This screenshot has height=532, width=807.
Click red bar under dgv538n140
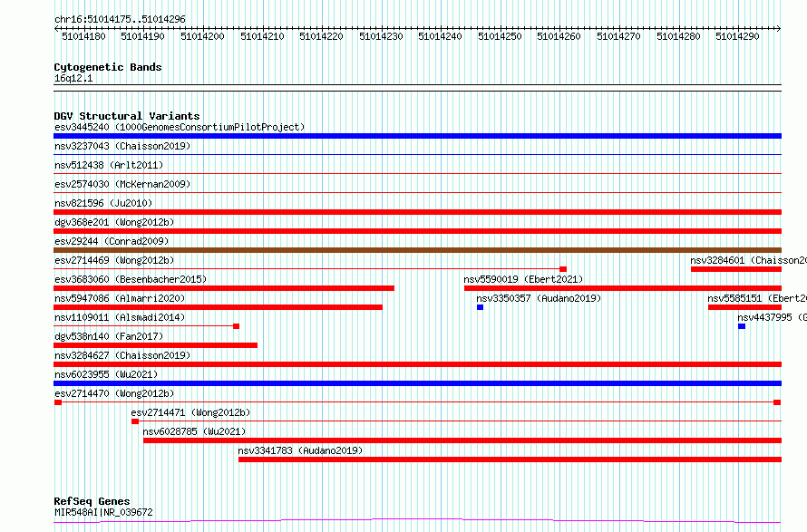click(x=155, y=345)
